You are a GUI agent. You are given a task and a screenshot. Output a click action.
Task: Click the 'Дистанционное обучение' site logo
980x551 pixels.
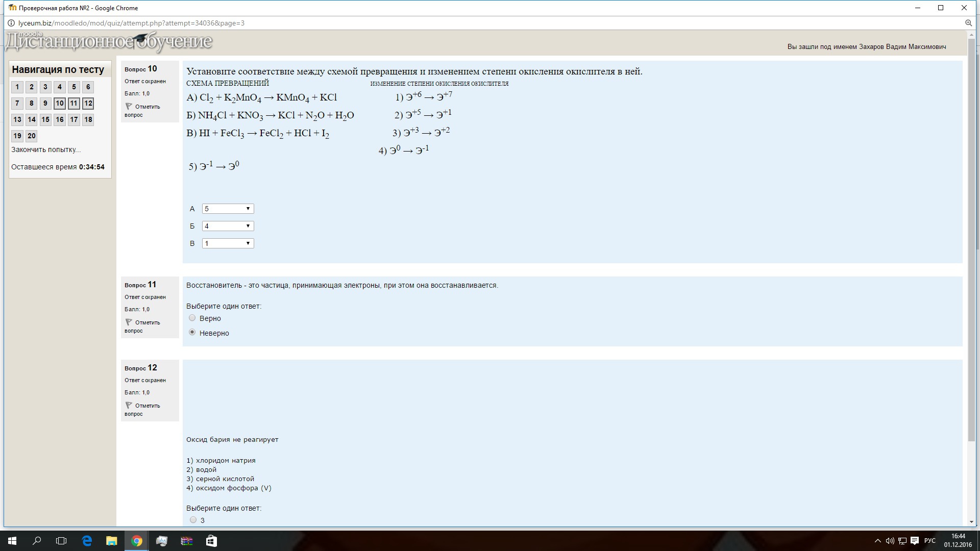pyautogui.click(x=108, y=42)
